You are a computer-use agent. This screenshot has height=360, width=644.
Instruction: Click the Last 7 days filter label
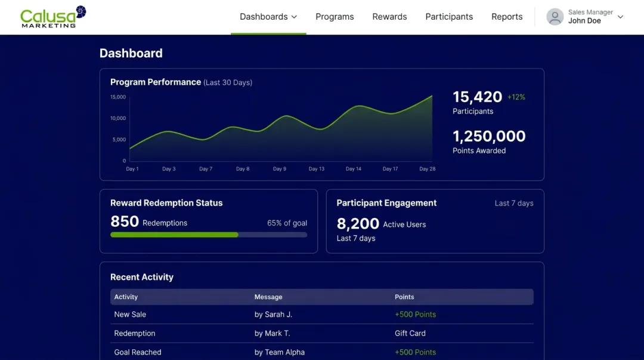click(x=514, y=203)
